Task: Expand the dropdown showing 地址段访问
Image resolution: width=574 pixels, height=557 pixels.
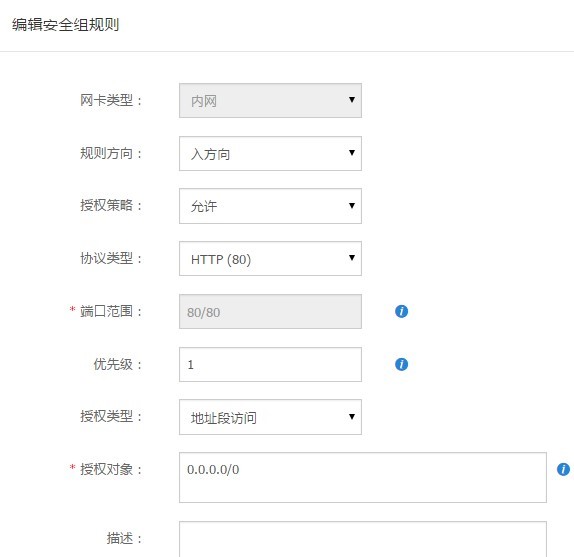Action: coord(270,417)
